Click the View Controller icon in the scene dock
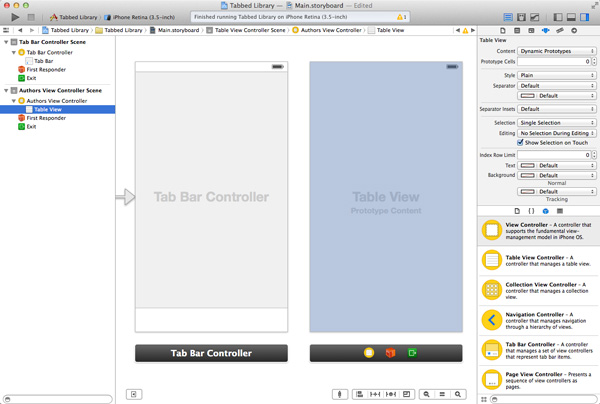Image resolution: width=600 pixels, height=404 pixels. pyautogui.click(x=369, y=353)
